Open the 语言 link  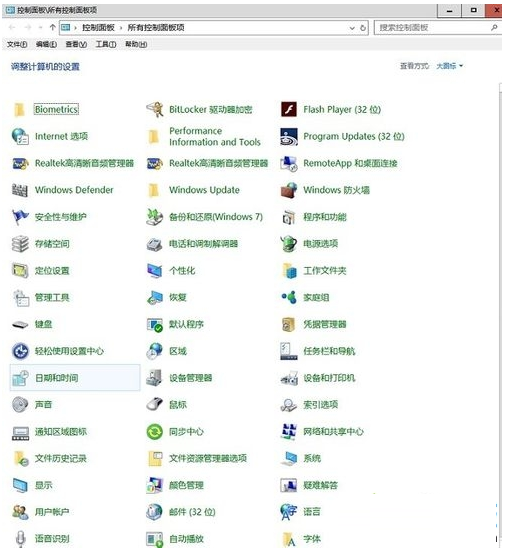point(312,512)
